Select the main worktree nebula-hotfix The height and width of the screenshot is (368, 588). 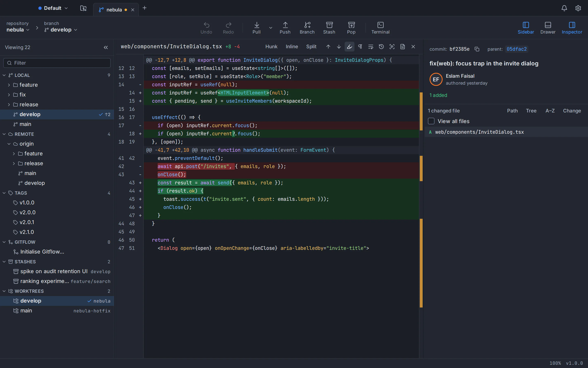click(57, 311)
